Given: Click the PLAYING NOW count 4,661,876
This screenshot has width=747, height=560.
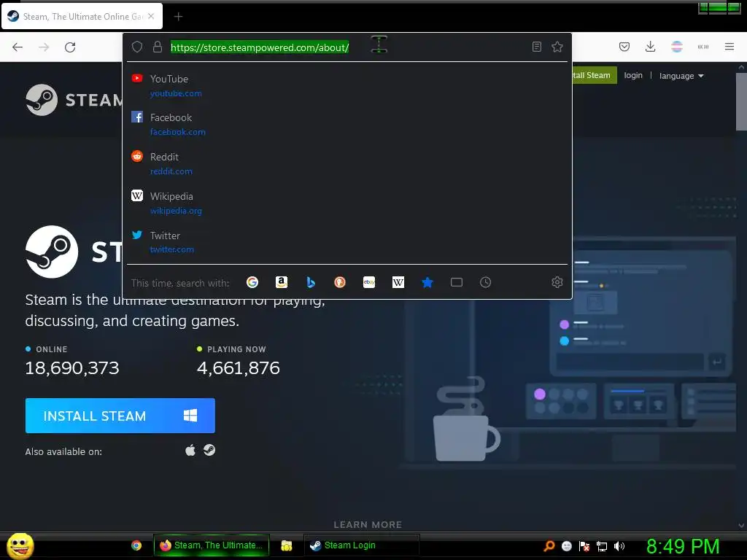Looking at the screenshot, I should [239, 367].
